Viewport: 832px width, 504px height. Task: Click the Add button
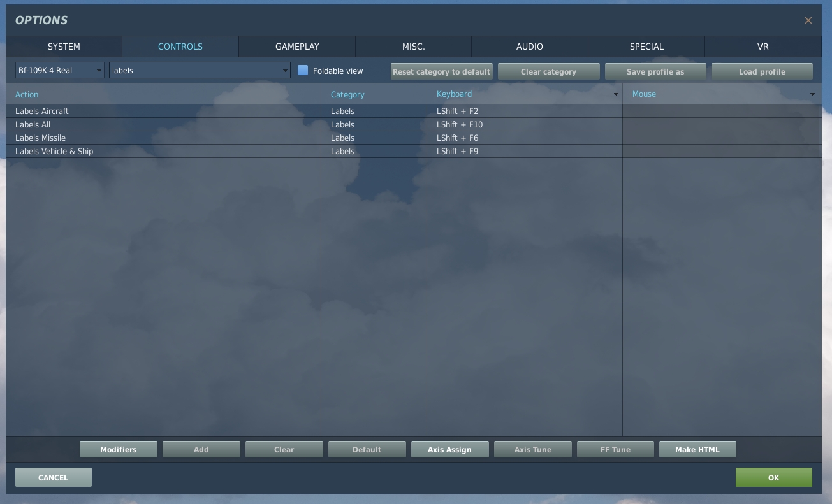click(x=201, y=449)
